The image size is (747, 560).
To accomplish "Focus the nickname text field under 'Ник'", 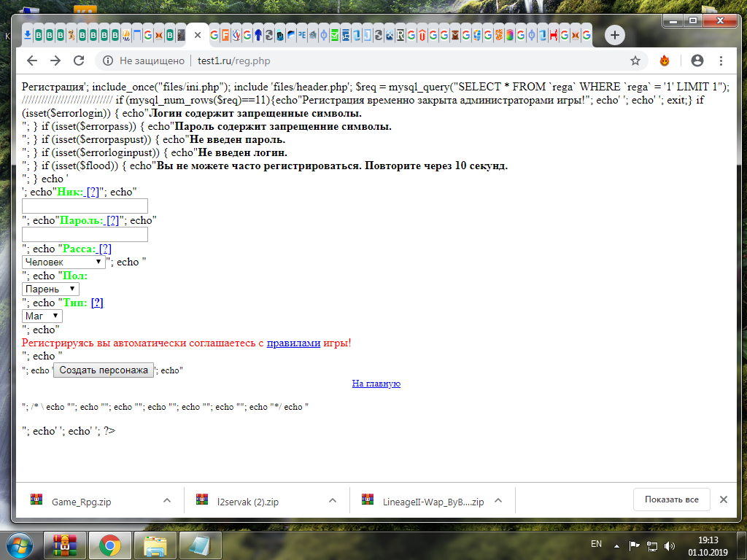I will coord(85,206).
